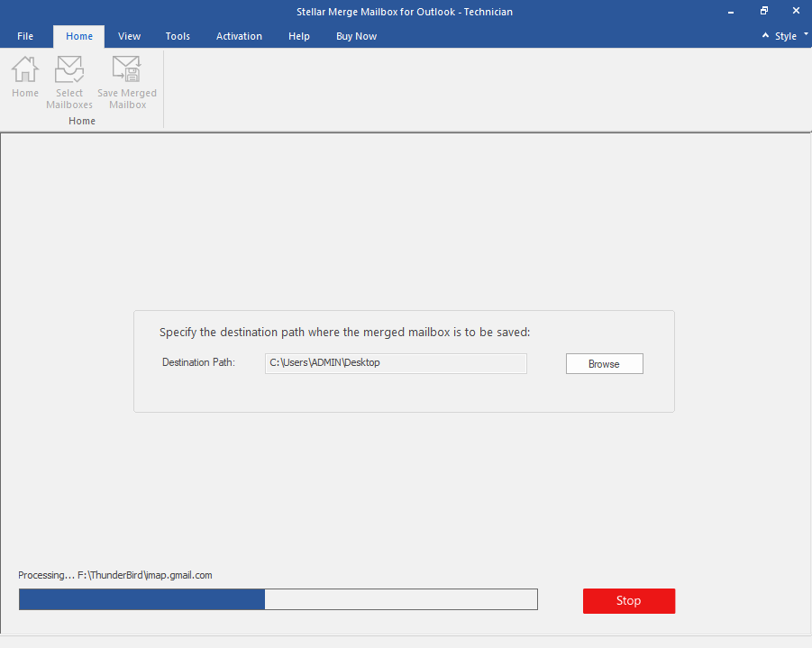Collapse the ribbon with the caret icon
Image resolution: width=812 pixels, height=648 pixels.
(765, 36)
